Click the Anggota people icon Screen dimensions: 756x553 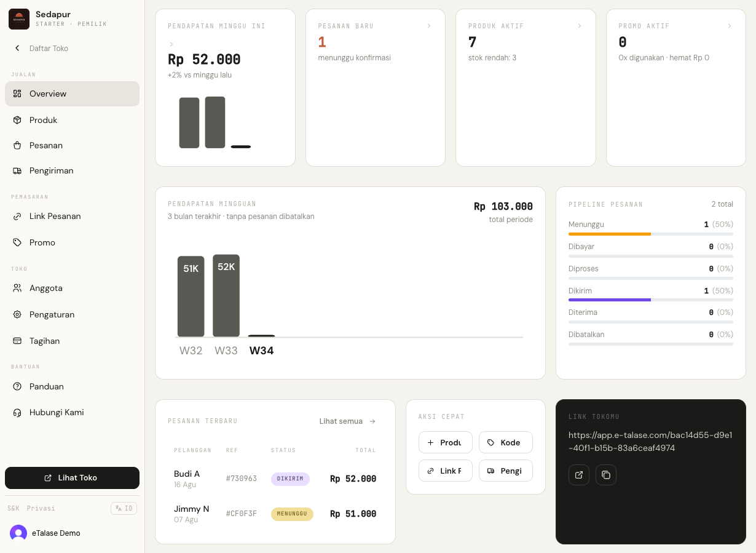pos(17,288)
